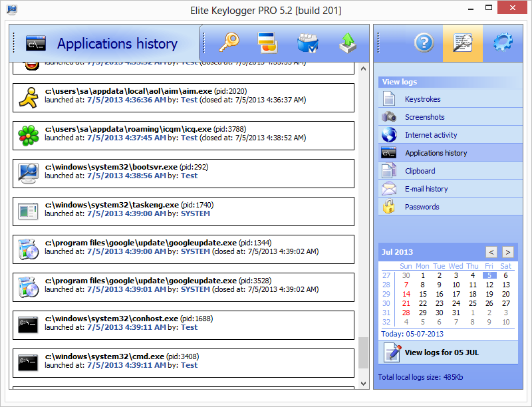Click the golden key icon in toolbar
532x407 pixels.
(x=229, y=43)
